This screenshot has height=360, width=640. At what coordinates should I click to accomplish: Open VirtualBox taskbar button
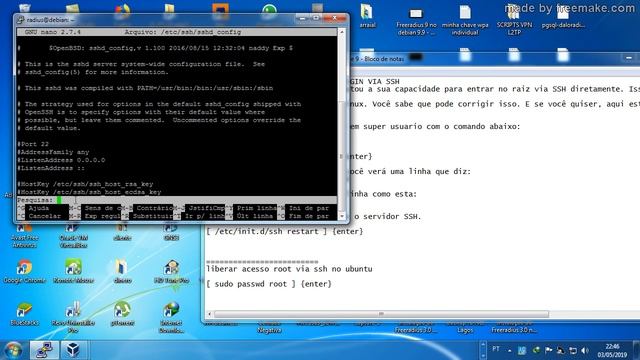point(73,350)
